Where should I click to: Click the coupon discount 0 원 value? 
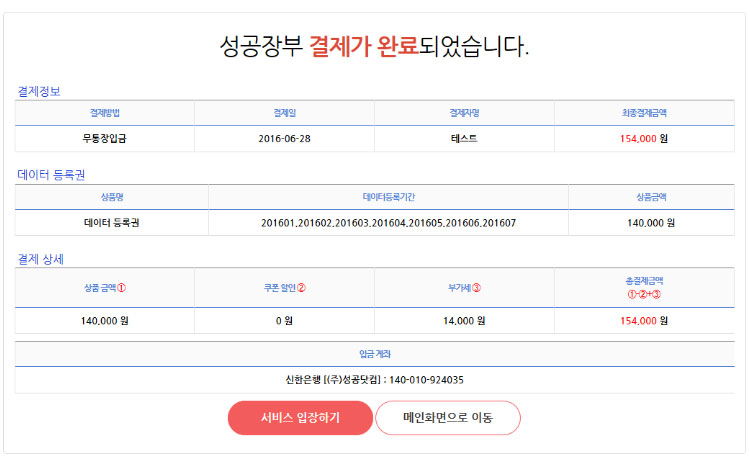coord(285,321)
